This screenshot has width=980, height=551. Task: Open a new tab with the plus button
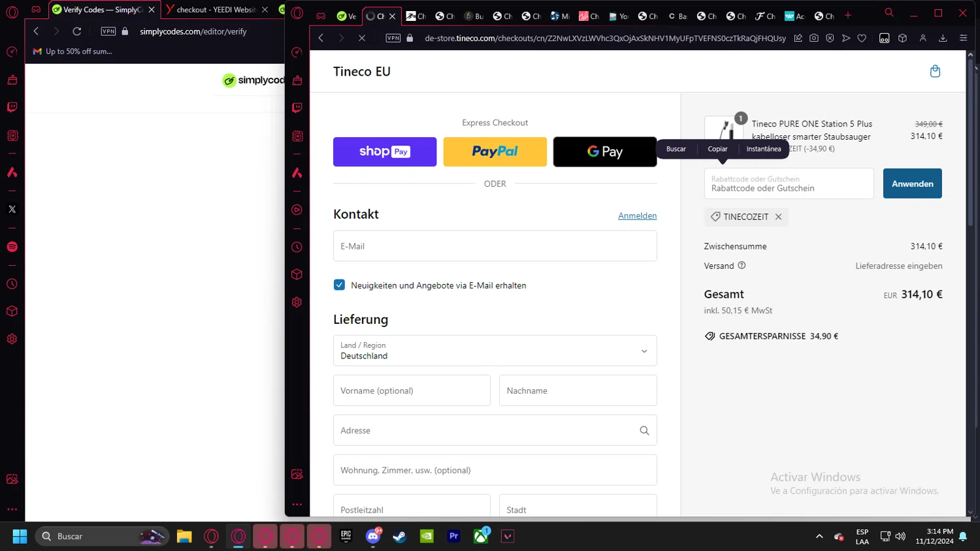[x=848, y=16]
